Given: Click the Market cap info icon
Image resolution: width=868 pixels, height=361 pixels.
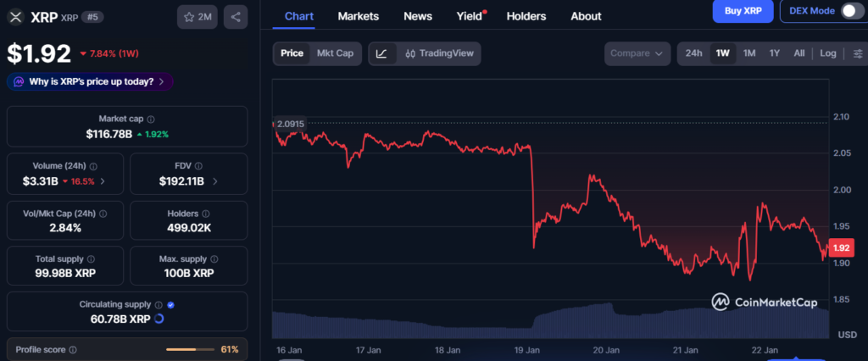Looking at the screenshot, I should pos(151,119).
